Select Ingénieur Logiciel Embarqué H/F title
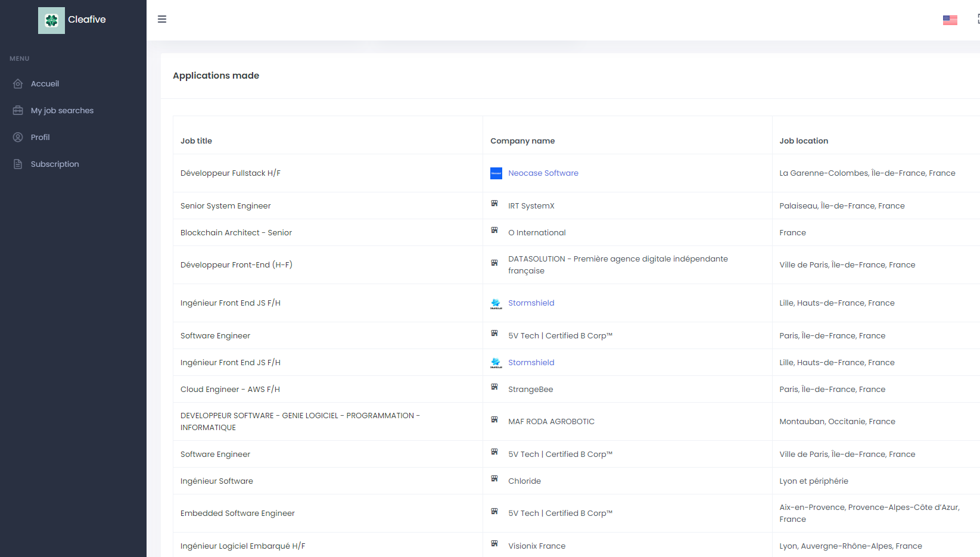This screenshot has width=980, height=557. [x=242, y=546]
